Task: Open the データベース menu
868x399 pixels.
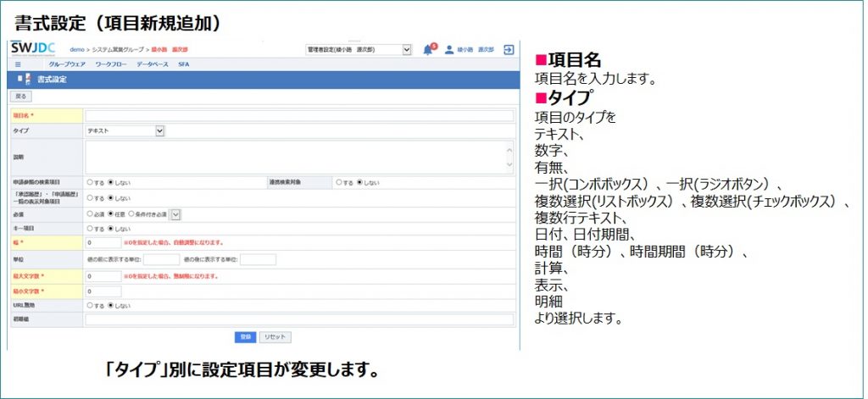Action: click(x=153, y=64)
